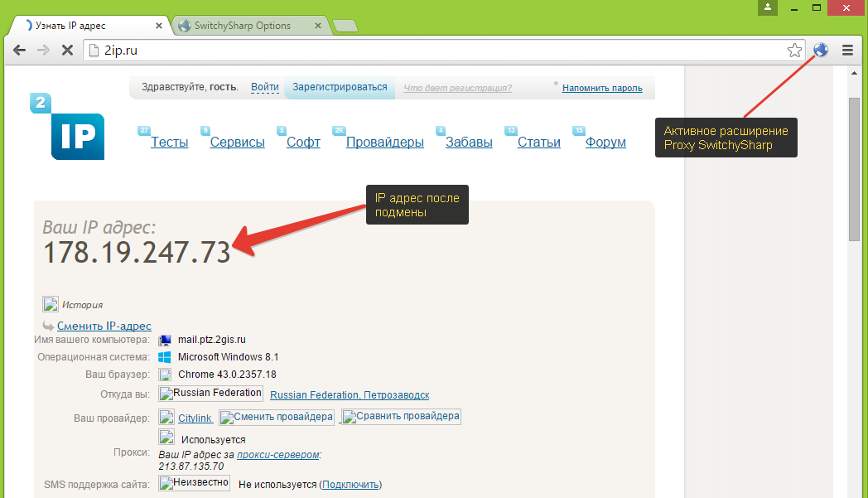Click the Неизвестно SMS support image

tap(195, 483)
